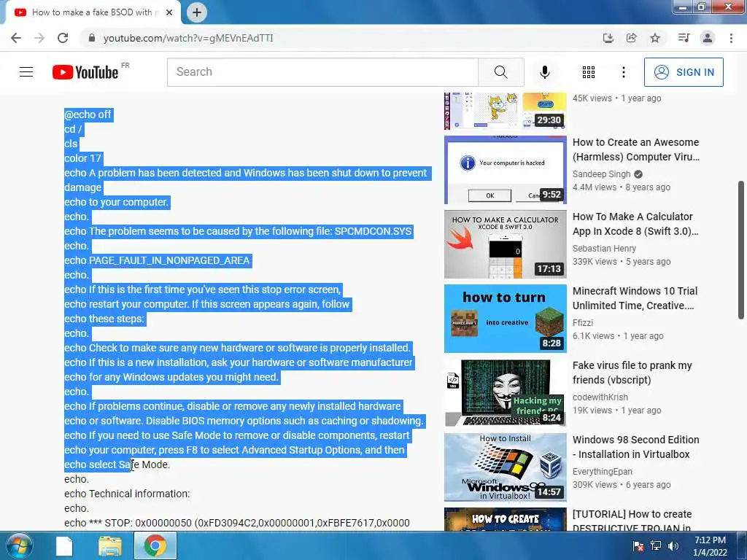Viewport: 747px width, 560px height.
Task: Open 'how to turn into creative' thumbnail
Action: tap(506, 319)
